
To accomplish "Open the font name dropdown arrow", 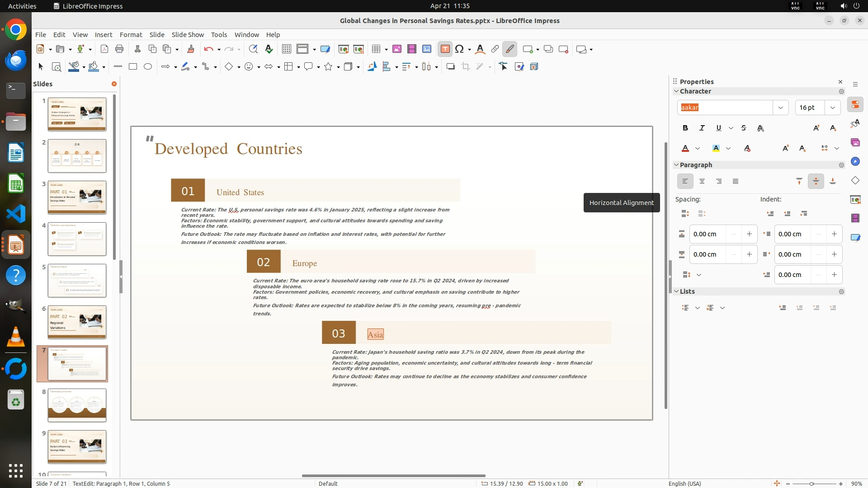I will 780,108.
